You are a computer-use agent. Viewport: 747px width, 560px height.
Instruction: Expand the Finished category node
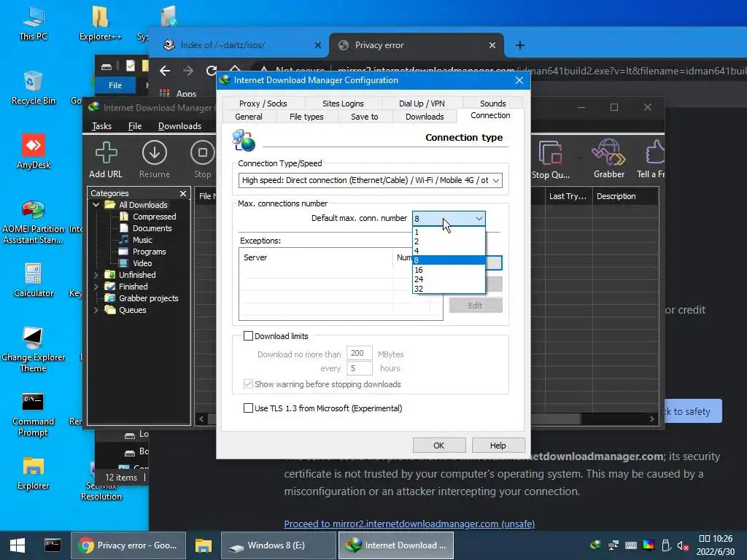coord(96,287)
